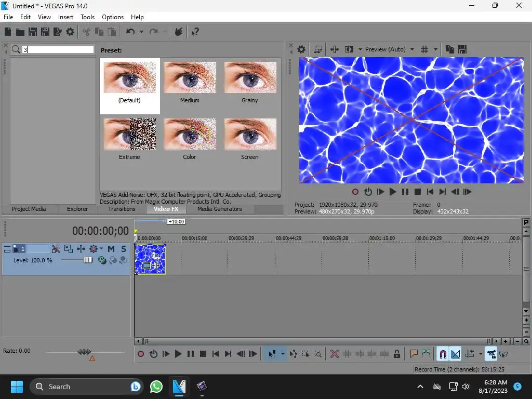Toggle preview Overlays grid icon
The height and width of the screenshot is (399, 532).
point(424,49)
